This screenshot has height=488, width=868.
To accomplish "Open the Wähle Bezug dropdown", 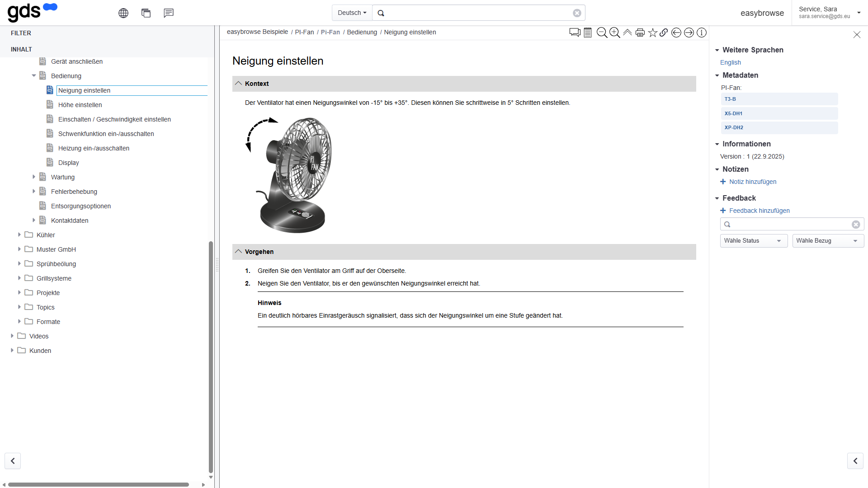I will (828, 241).
